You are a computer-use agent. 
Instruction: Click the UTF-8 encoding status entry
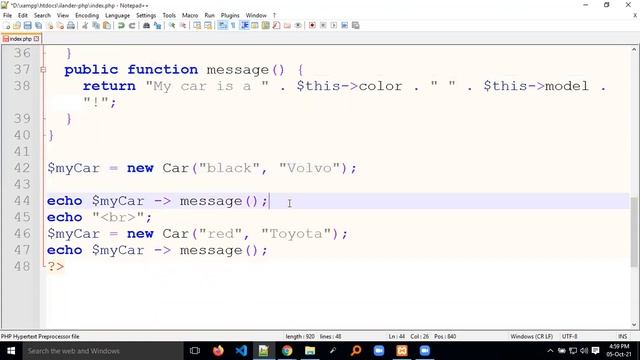tap(569, 336)
